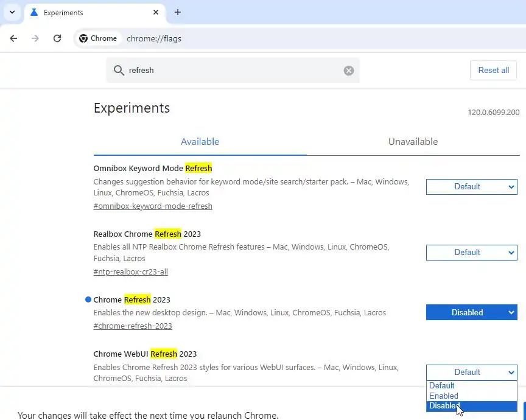Open #ntp-realbox-cr23-all link

pos(130,271)
